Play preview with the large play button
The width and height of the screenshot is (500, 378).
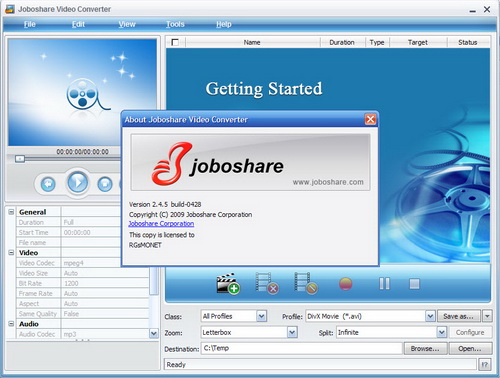coord(77,182)
